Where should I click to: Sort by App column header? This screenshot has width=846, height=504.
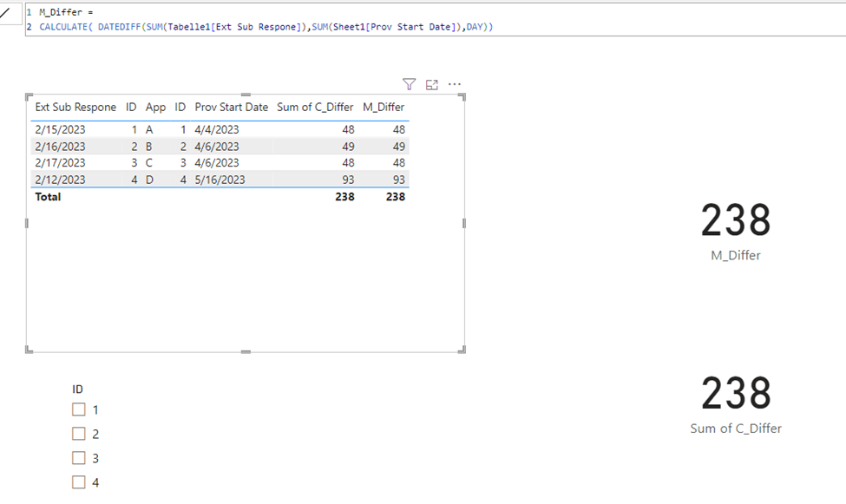[155, 107]
